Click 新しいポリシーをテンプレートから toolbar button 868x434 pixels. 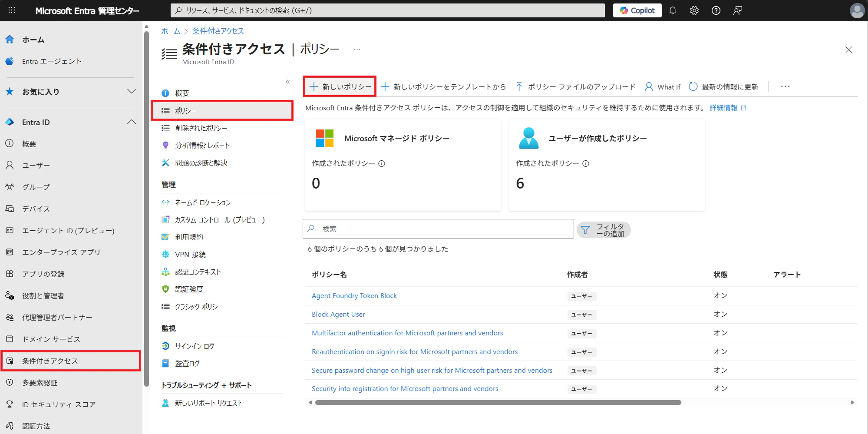tap(443, 86)
